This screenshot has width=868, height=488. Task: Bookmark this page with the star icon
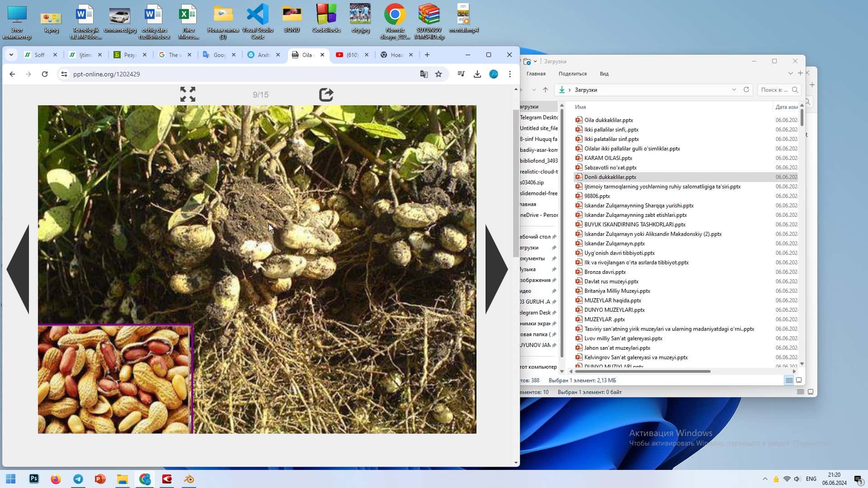coord(439,74)
